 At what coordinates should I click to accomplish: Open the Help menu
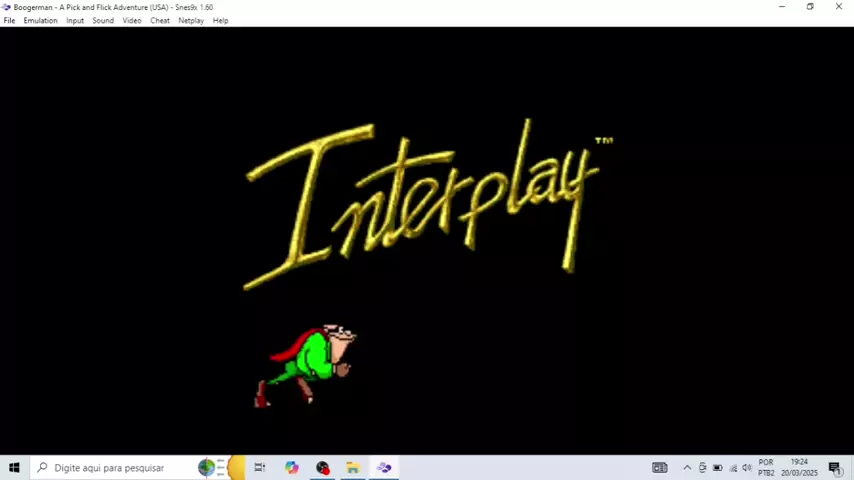221,21
